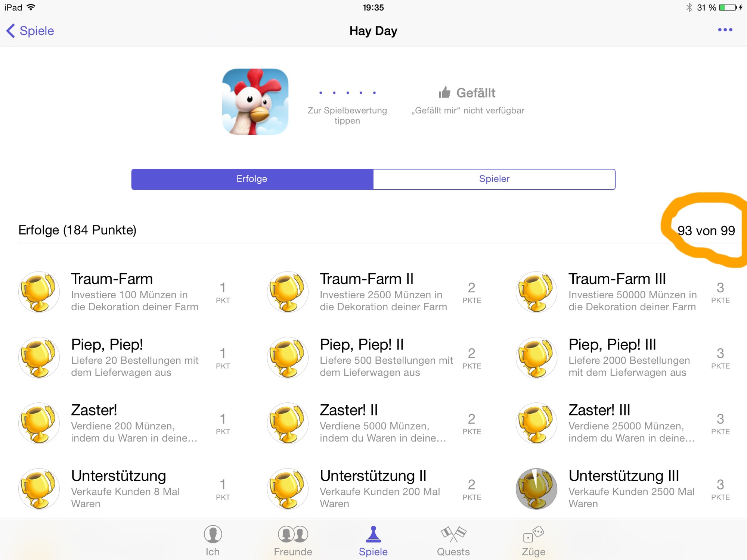Open the Quests flags icon
The width and height of the screenshot is (747, 560).
(453, 534)
